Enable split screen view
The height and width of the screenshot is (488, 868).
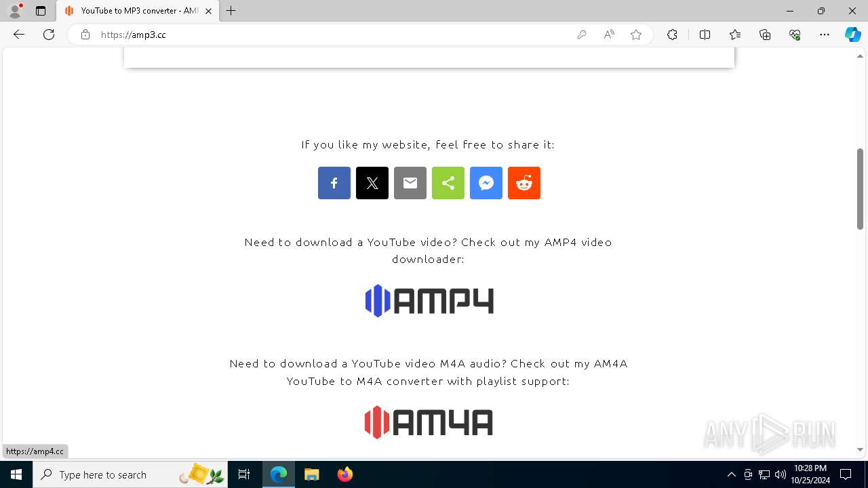(705, 35)
